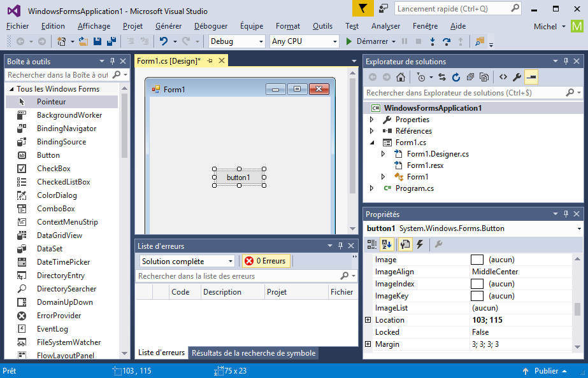Screen dimensions: 588x378
Task: Click the New Project toolbar icon
Action: click(62, 41)
